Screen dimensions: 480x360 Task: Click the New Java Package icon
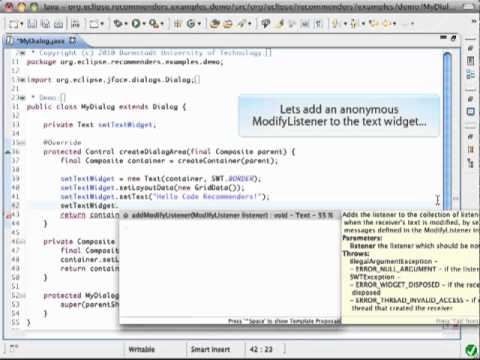[x=178, y=23]
